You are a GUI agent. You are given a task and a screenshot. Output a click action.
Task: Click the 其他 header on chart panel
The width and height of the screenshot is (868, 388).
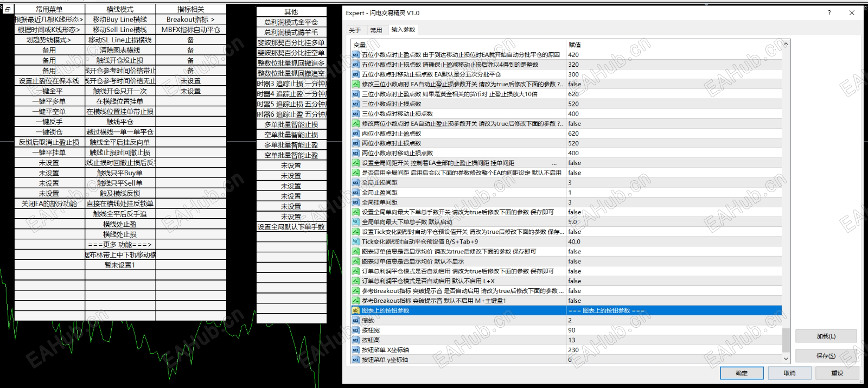[291, 12]
